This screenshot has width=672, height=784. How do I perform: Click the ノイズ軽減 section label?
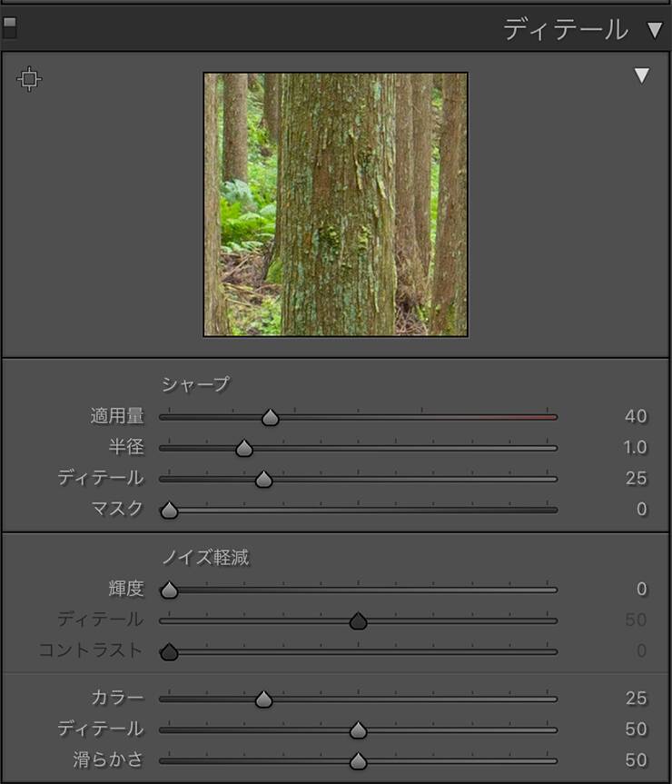click(205, 557)
